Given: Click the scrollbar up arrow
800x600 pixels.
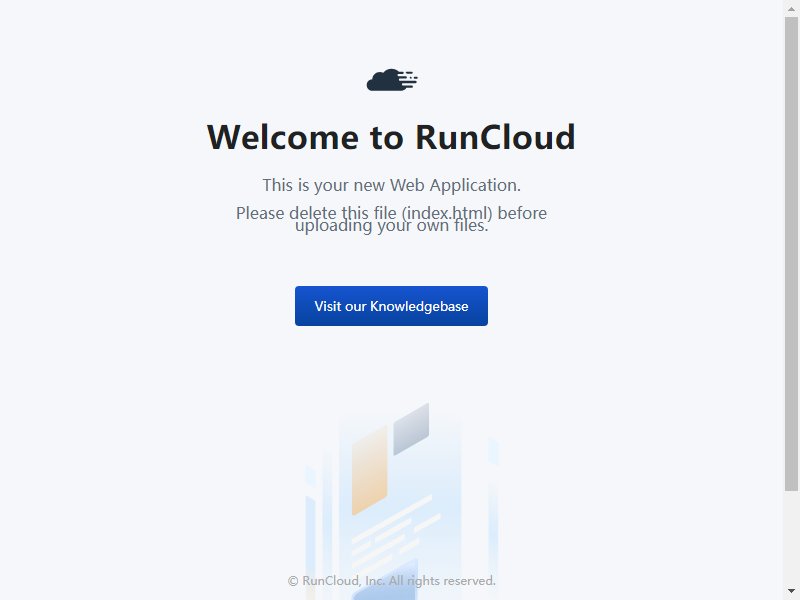Looking at the screenshot, I should [791, 8].
